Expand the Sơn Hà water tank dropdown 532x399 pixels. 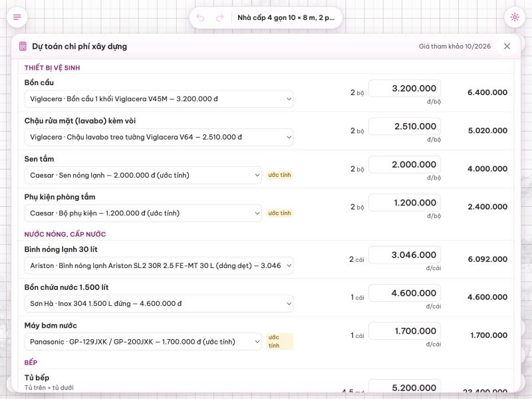159,304
